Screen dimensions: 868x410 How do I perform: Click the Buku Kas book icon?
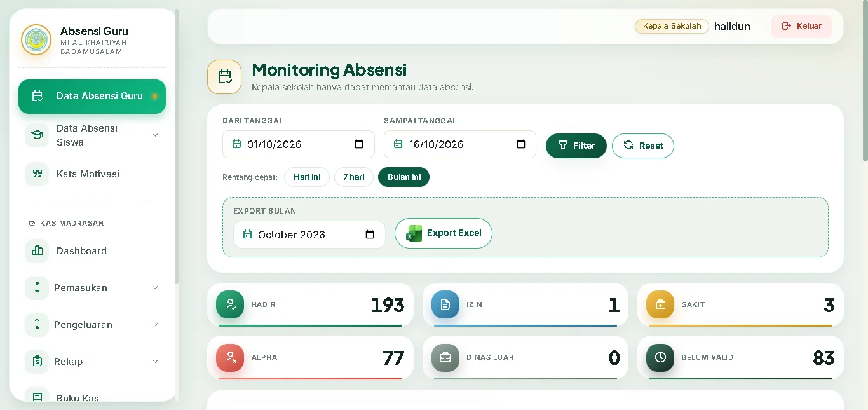click(37, 397)
